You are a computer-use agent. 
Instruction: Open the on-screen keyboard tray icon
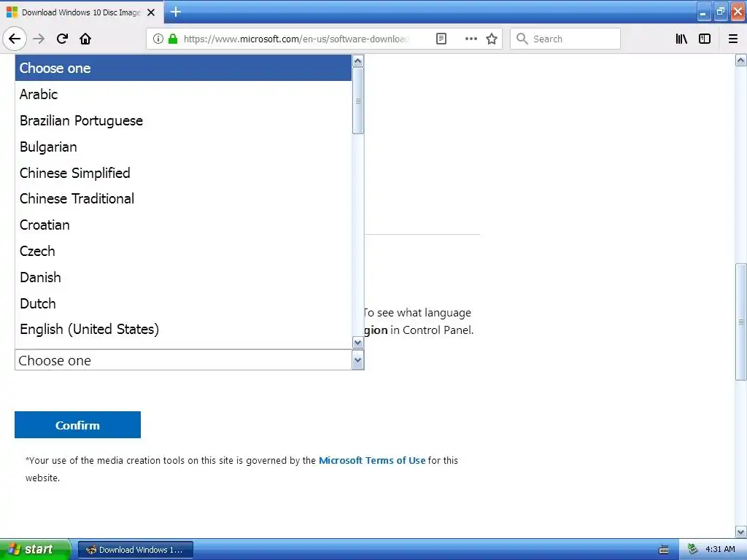(x=664, y=550)
